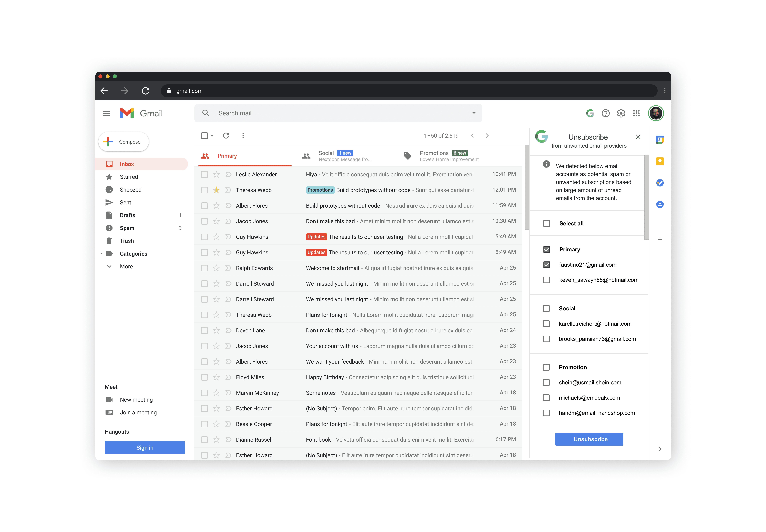Image resolution: width=766 pixels, height=532 pixels.
Task: Unstar the Theresa Webb Promotions email
Action: click(216, 190)
